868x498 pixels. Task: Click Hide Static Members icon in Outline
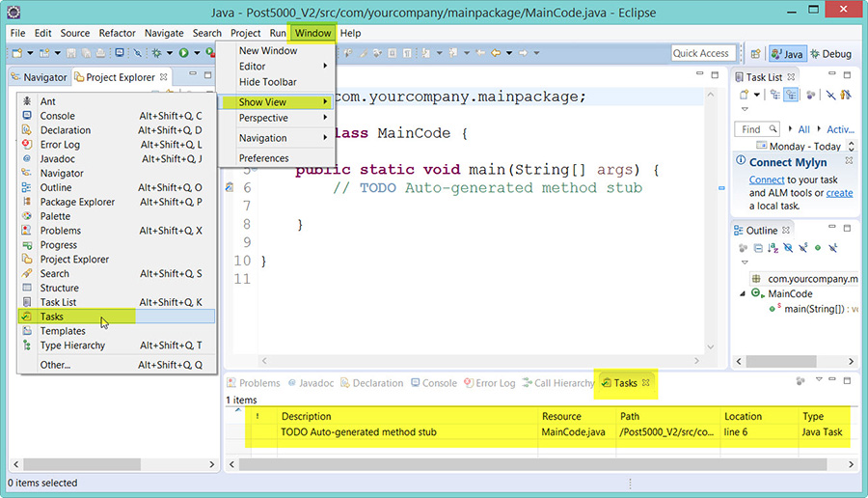[802, 248]
